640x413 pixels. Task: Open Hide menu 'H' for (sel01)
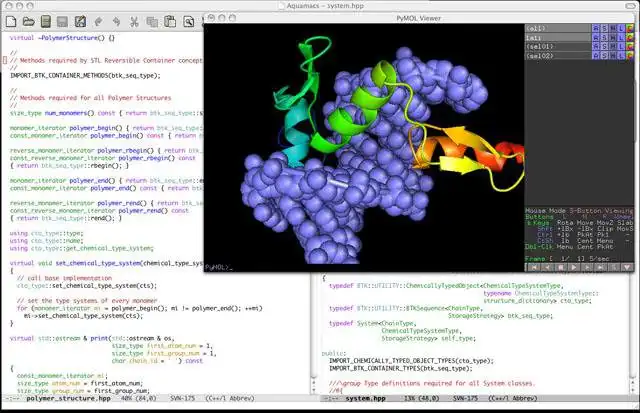[x=613, y=46]
